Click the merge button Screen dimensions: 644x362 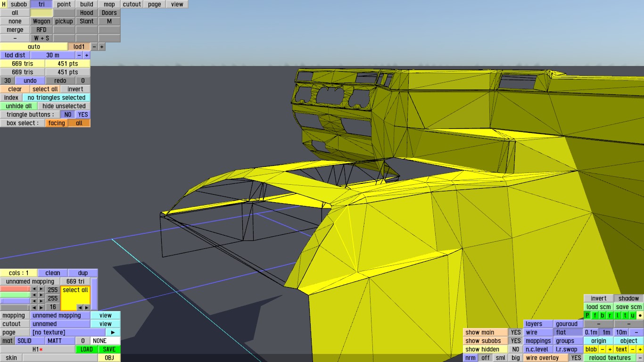15,30
